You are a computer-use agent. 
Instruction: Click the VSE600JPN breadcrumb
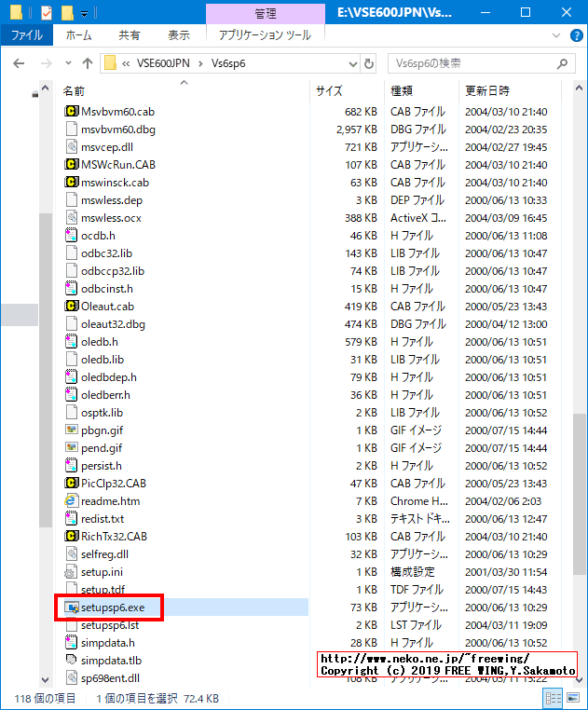pos(163,63)
